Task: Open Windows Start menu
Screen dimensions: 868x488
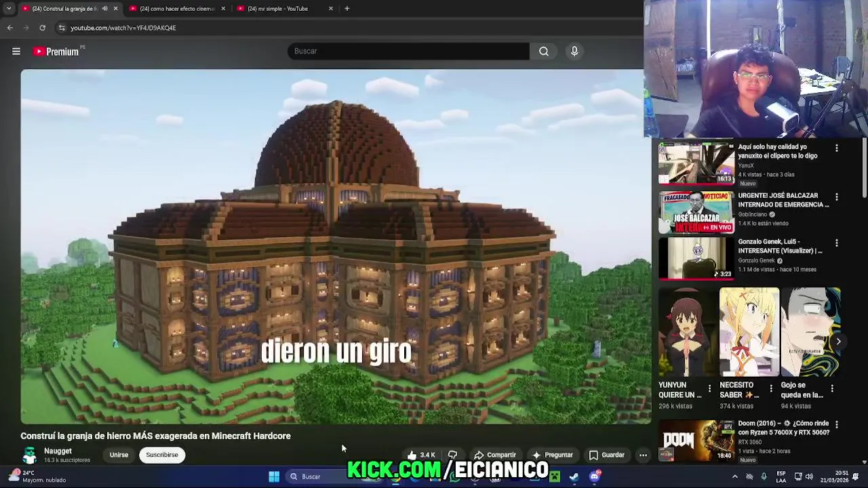Action: (274, 476)
